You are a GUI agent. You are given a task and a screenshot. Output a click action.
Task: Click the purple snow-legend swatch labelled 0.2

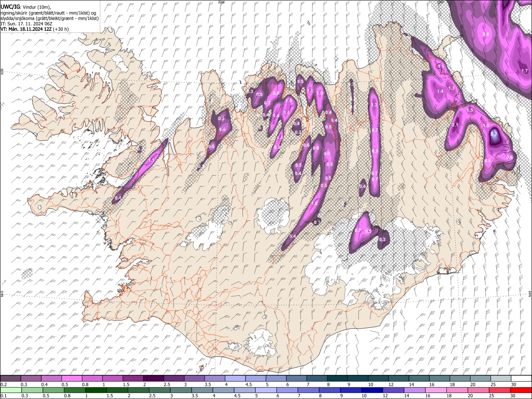pos(10,378)
